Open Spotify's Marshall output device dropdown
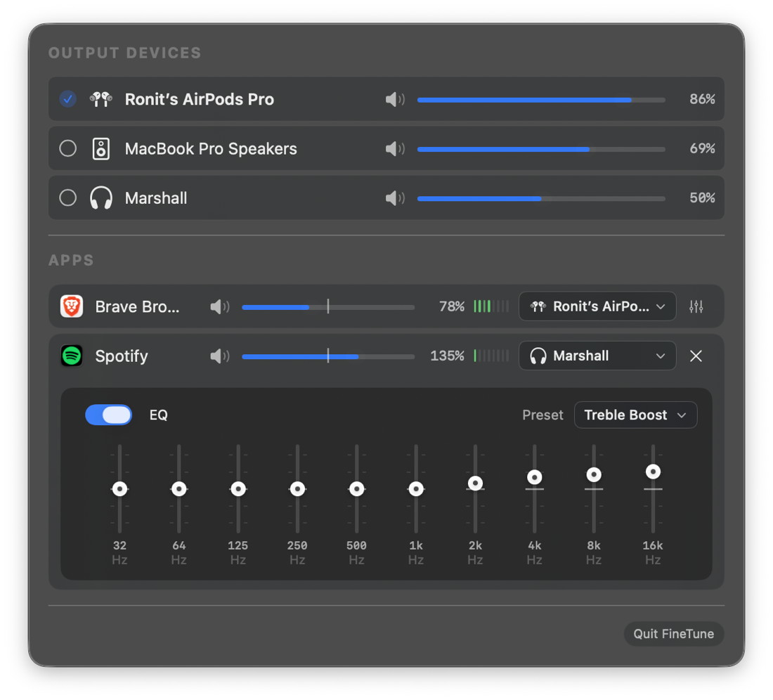This screenshot has width=773, height=700. coord(597,356)
